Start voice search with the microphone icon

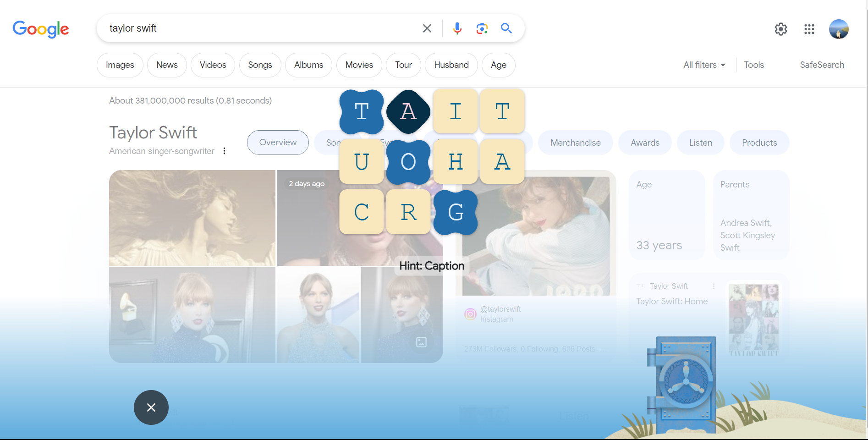[x=457, y=28]
